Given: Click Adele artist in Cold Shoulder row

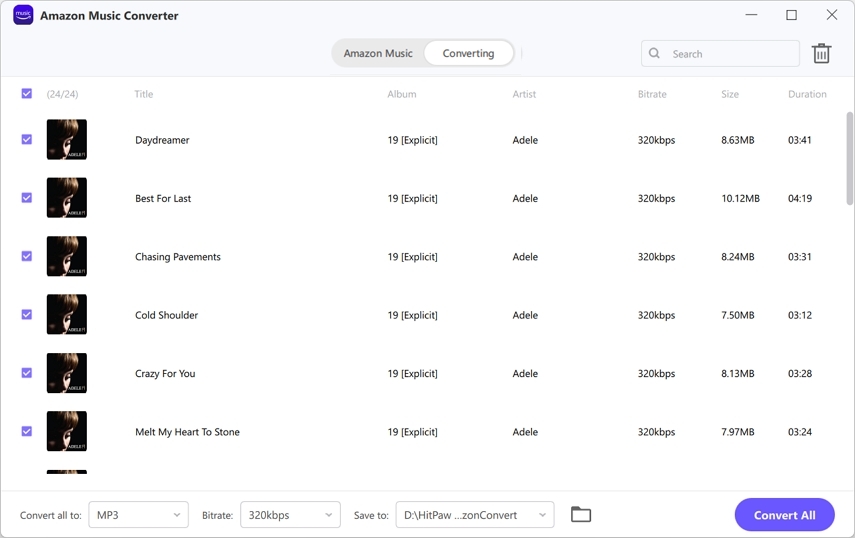Looking at the screenshot, I should [x=525, y=315].
